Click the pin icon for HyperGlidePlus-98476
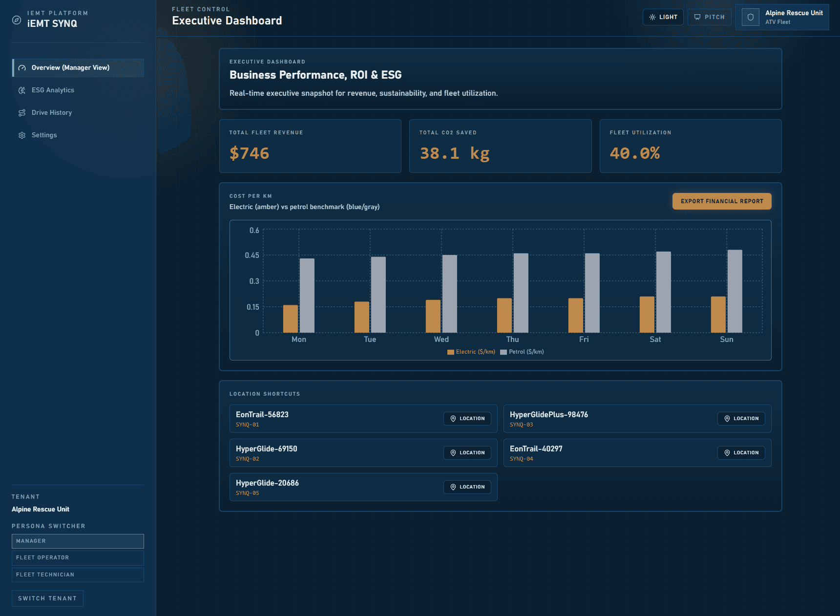The height and width of the screenshot is (616, 840). tap(727, 419)
